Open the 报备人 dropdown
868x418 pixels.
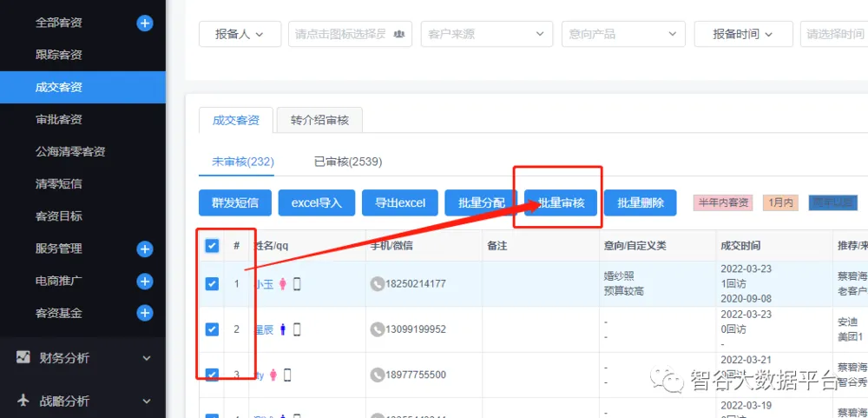coord(240,34)
